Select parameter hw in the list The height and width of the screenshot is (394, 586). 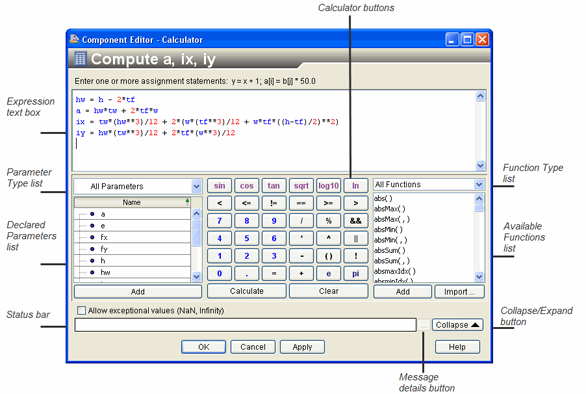tap(132, 272)
